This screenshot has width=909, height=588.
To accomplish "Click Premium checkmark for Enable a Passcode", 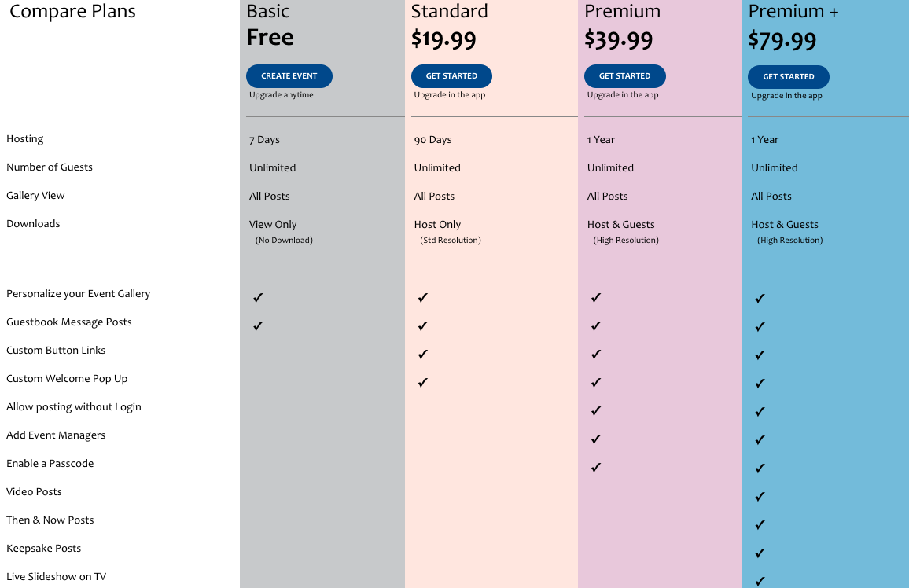I will (596, 467).
